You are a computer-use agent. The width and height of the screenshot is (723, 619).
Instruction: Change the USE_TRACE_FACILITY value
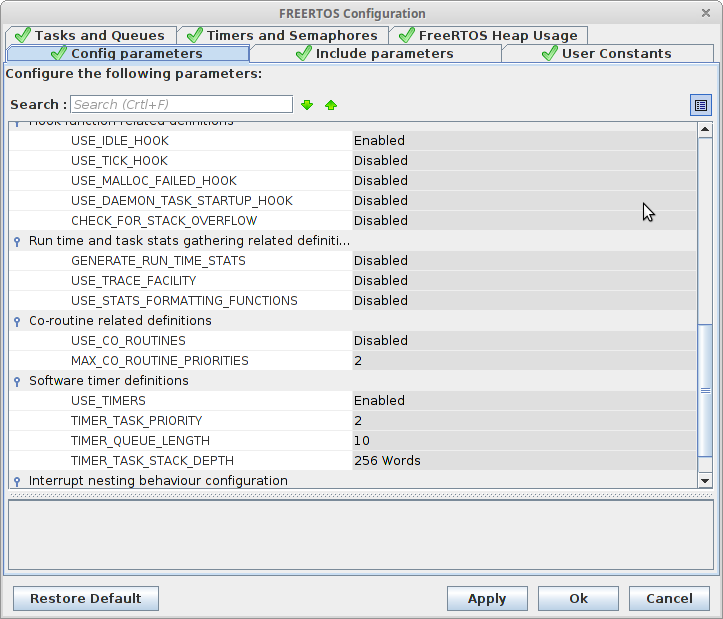tap(524, 280)
